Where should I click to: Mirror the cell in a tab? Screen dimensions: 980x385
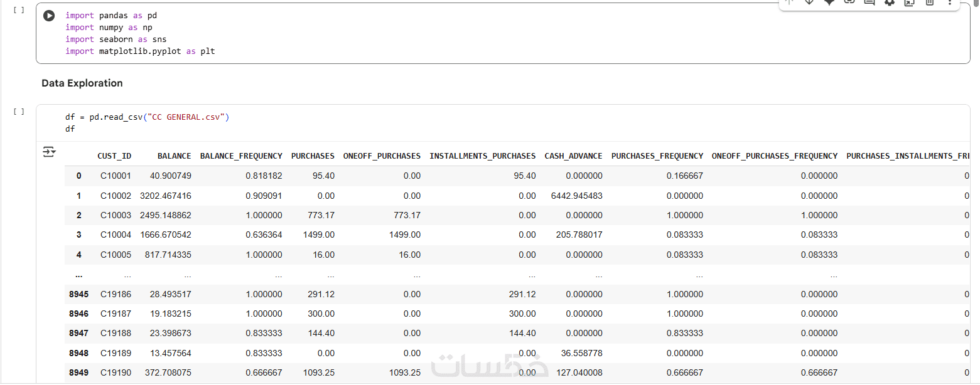(x=910, y=3)
